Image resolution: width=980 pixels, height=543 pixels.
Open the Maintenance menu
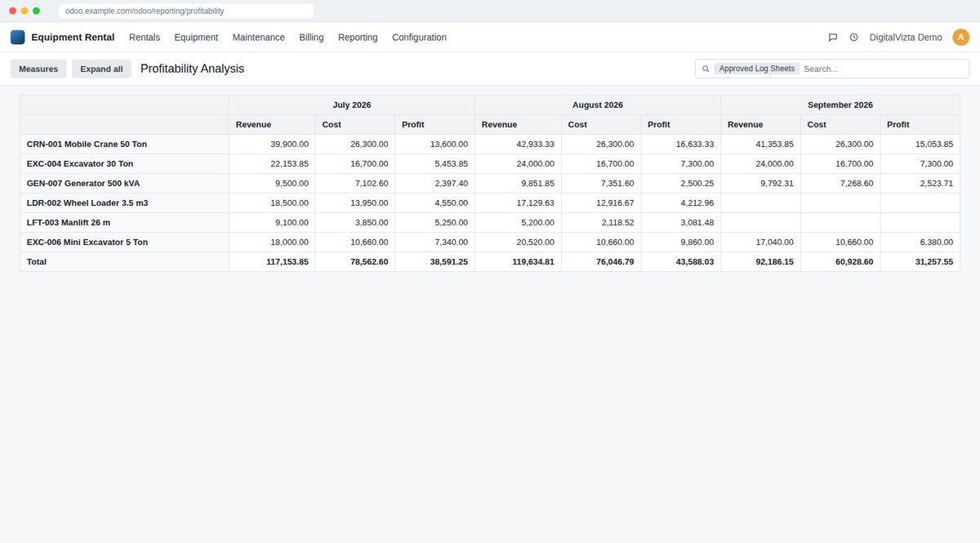tap(259, 37)
